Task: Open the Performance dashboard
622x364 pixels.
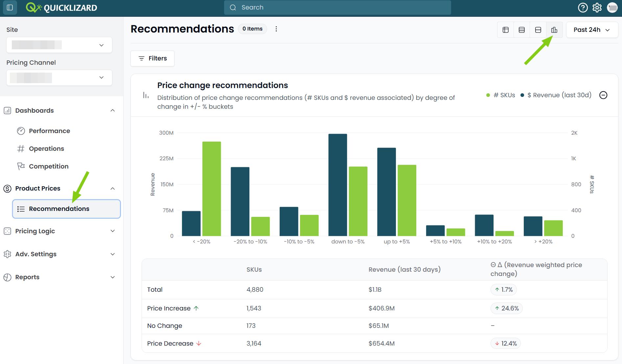Action: [49, 131]
